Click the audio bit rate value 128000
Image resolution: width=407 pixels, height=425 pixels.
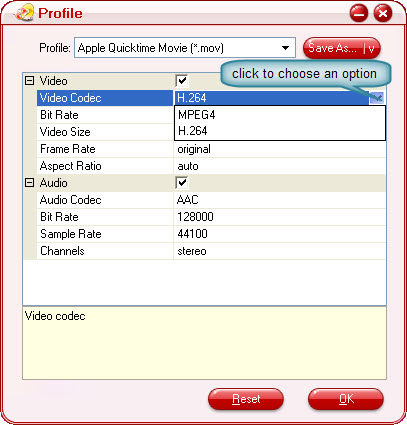(x=195, y=217)
